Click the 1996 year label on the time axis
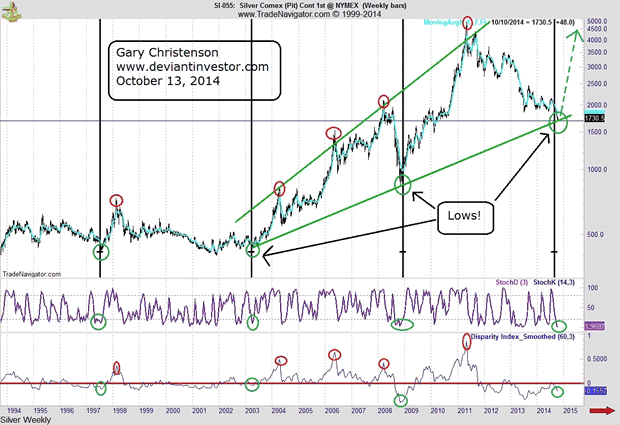 (x=67, y=411)
